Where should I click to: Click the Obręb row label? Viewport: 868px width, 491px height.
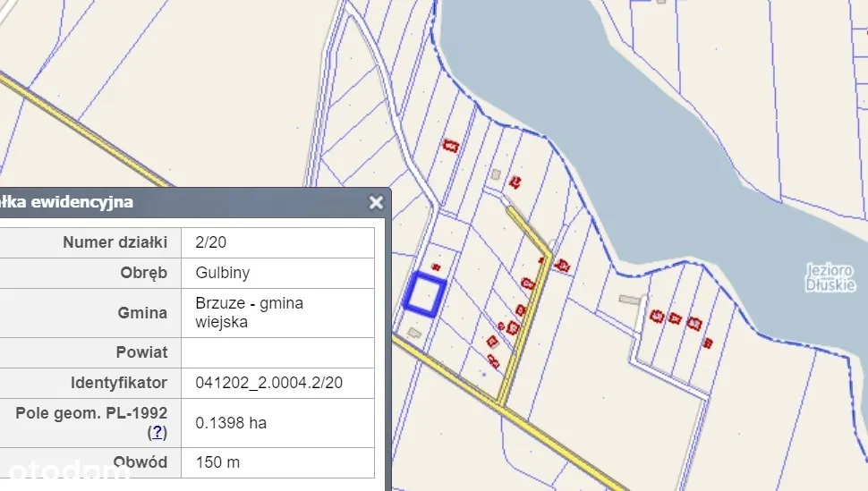[x=143, y=273]
